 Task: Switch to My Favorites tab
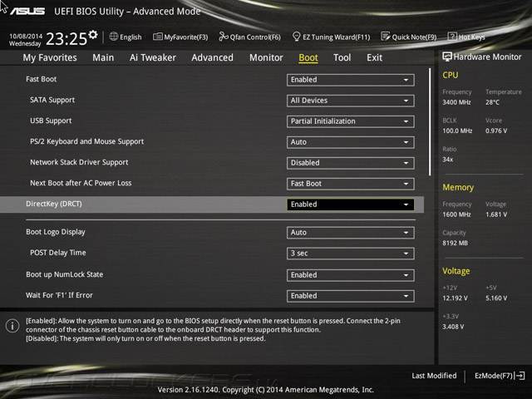point(50,57)
